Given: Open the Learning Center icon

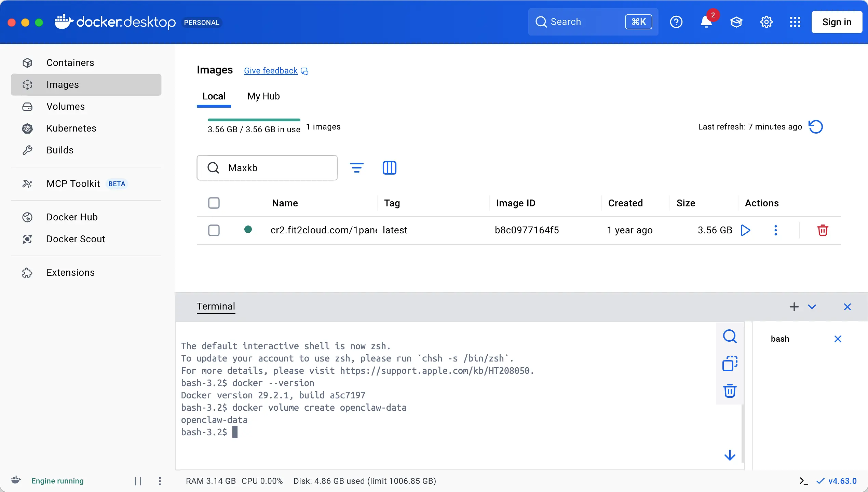Looking at the screenshot, I should (x=736, y=22).
